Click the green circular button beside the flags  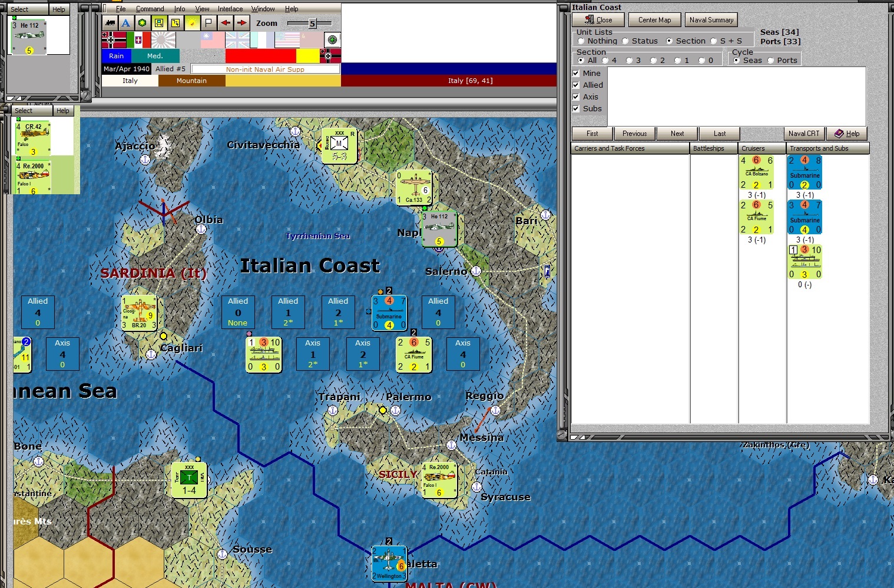(x=333, y=40)
